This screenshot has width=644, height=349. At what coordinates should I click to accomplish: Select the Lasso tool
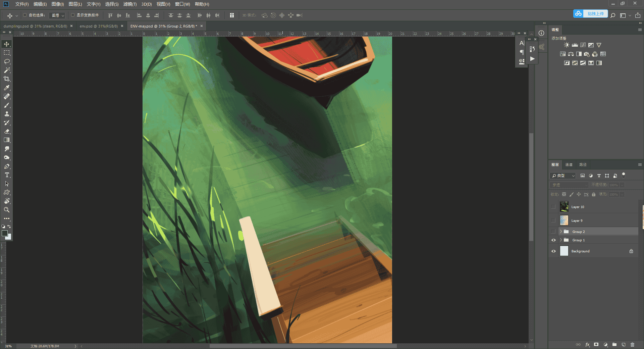(x=7, y=61)
